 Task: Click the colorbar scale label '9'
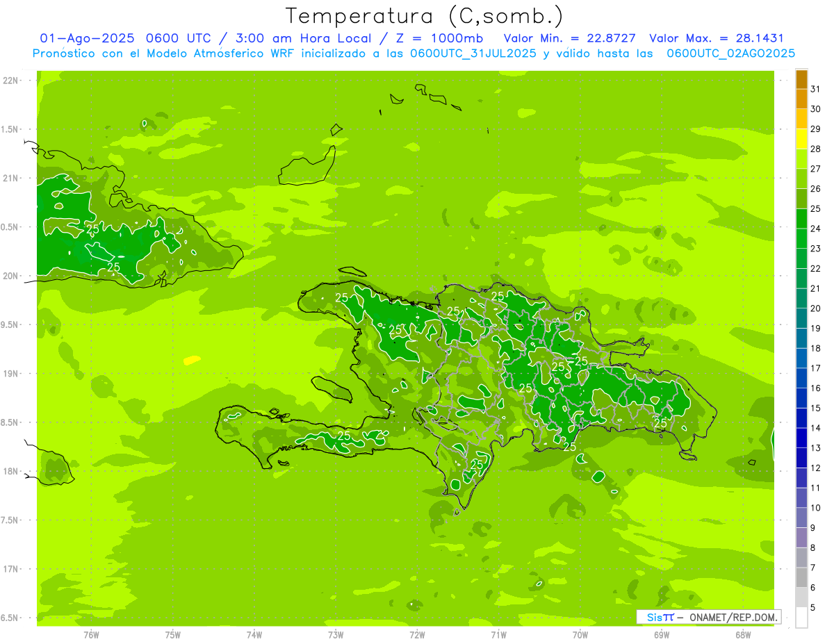[813, 528]
